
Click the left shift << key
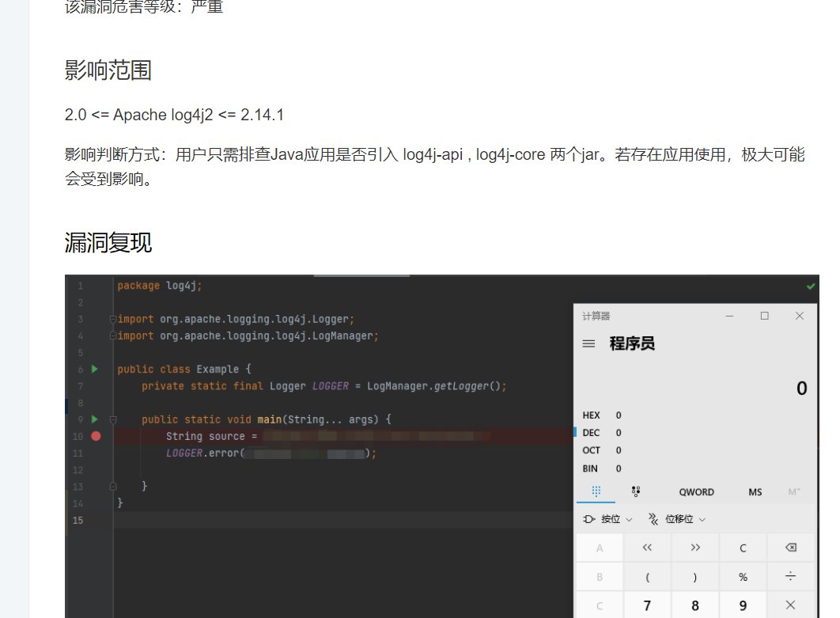pyautogui.click(x=647, y=548)
